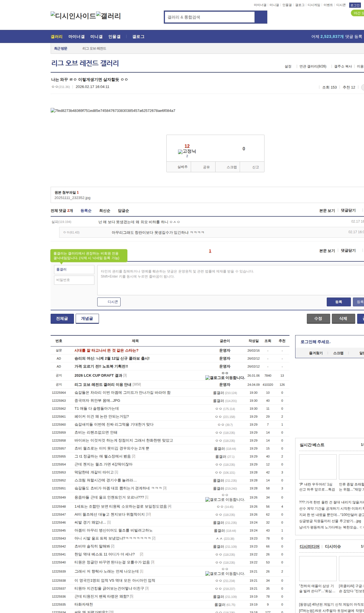Click the 고정닉 recommend icon
The image size is (364, 613).
(187, 151)
